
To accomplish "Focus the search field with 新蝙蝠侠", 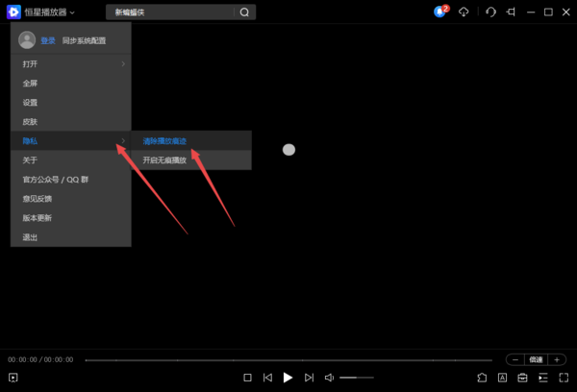I will point(170,12).
